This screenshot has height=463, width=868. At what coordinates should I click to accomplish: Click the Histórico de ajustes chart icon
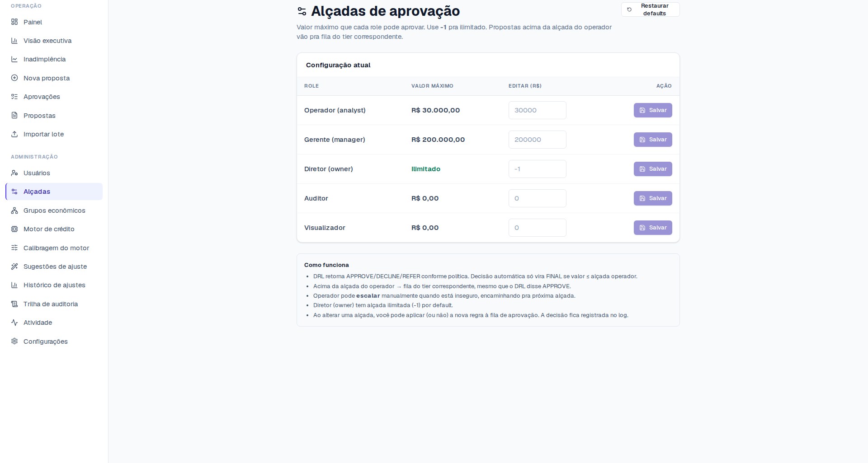pyautogui.click(x=14, y=285)
